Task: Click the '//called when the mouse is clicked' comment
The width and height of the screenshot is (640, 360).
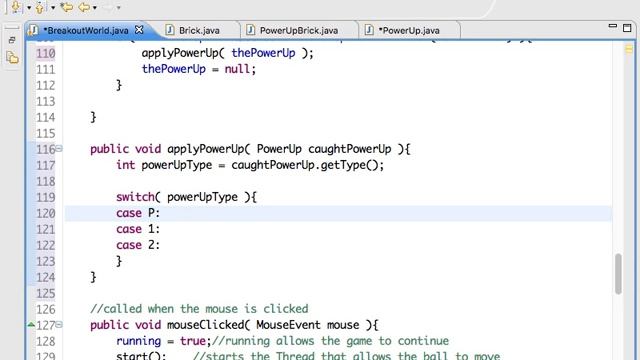Action: [199, 309]
